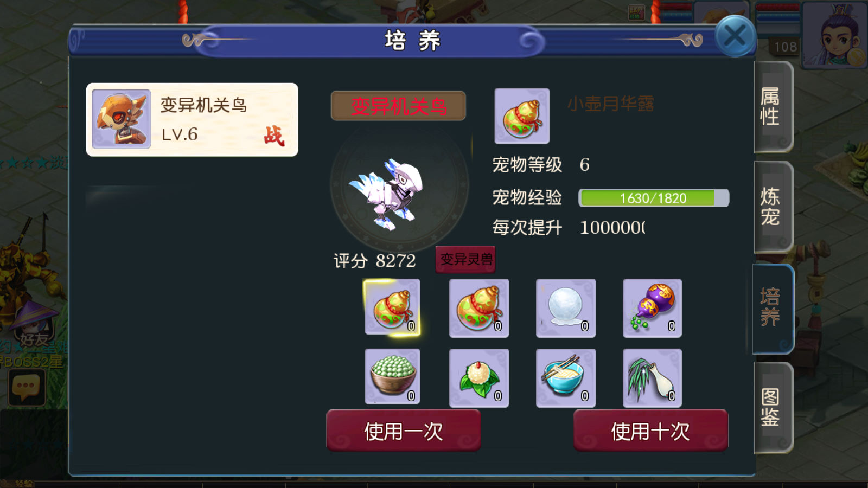Screen dimensions: 868x488
Task: Select the white flower with leaves item
Action: click(x=479, y=378)
